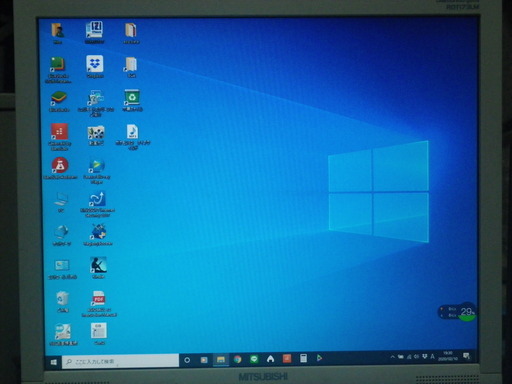Click the taskbar search input box
This screenshot has width=512, height=384.
120,361
